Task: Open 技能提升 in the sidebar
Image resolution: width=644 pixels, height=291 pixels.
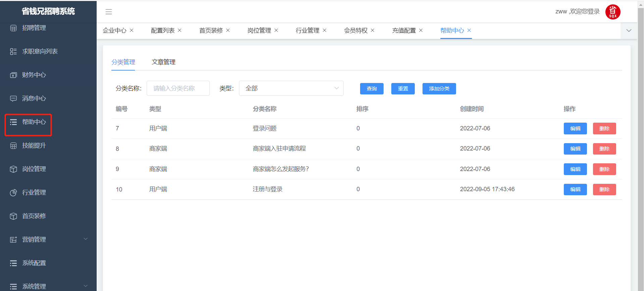Action: pyautogui.click(x=34, y=145)
